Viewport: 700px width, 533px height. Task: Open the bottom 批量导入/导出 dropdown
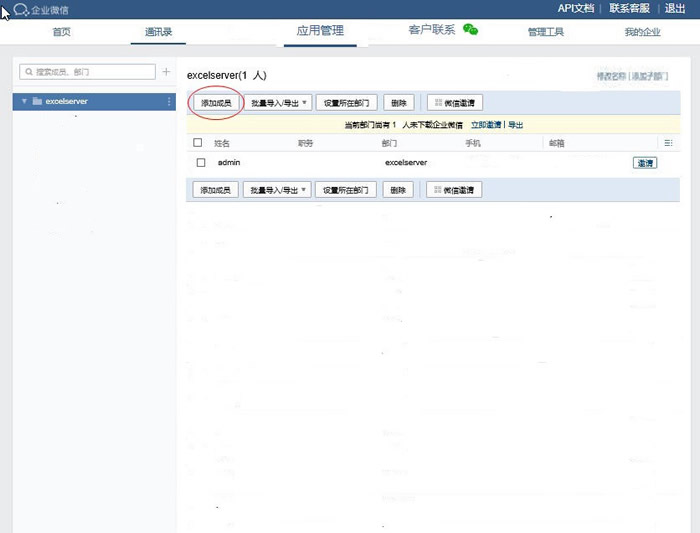click(x=279, y=190)
